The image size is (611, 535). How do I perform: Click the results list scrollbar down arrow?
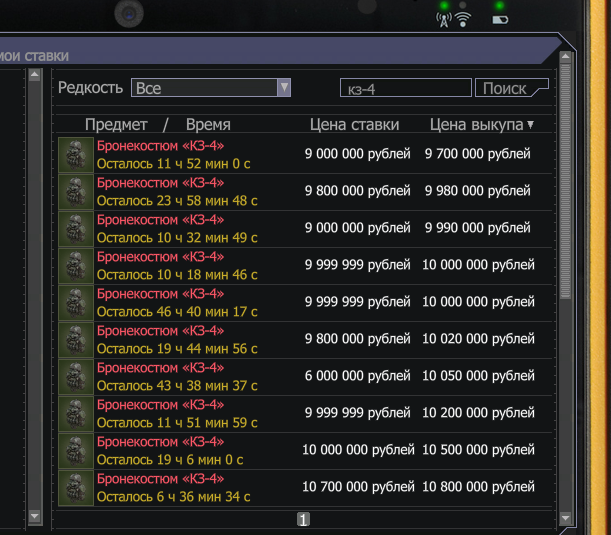565,518
